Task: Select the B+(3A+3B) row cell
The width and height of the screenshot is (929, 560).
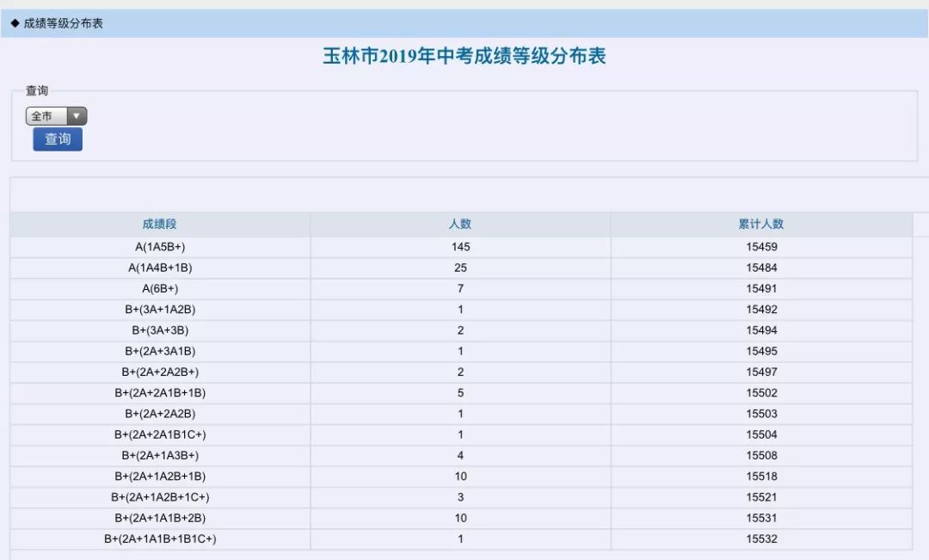Action: pos(160,330)
